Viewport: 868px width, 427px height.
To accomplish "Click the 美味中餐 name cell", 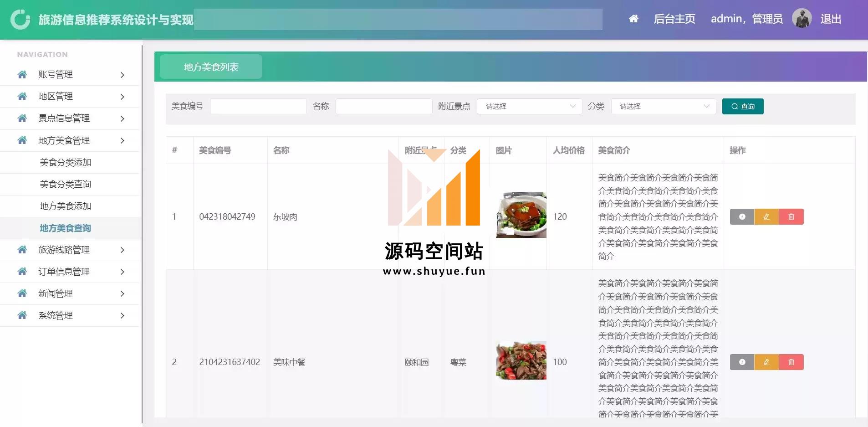I will coord(289,362).
